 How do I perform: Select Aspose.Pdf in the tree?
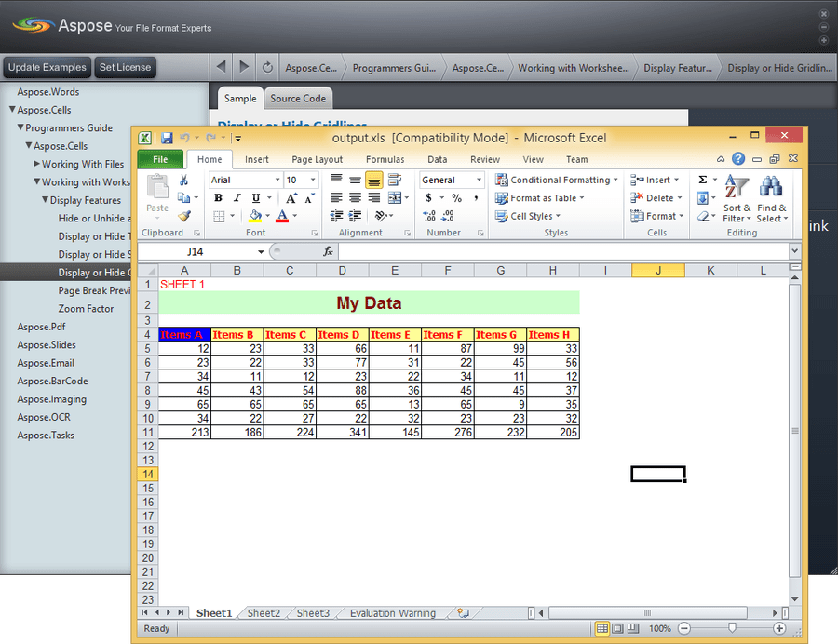(41, 327)
